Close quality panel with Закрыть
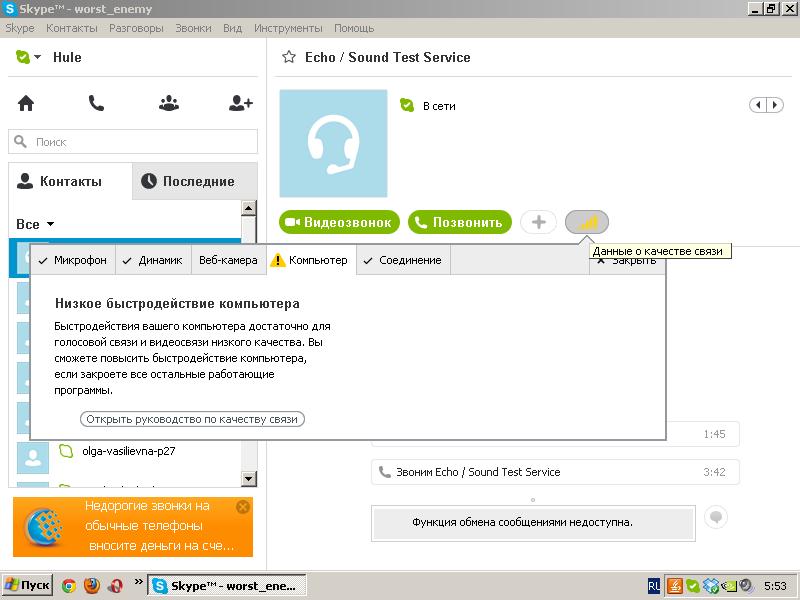This screenshot has width=800, height=600. point(627,261)
